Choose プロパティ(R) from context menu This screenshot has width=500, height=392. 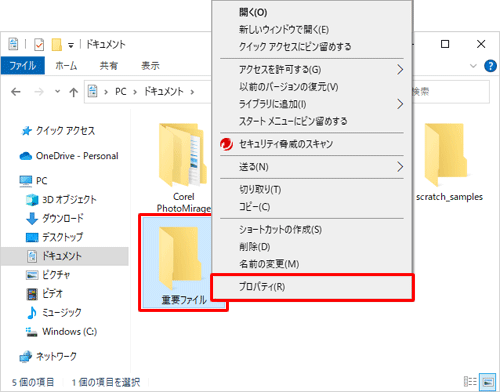[312, 287]
